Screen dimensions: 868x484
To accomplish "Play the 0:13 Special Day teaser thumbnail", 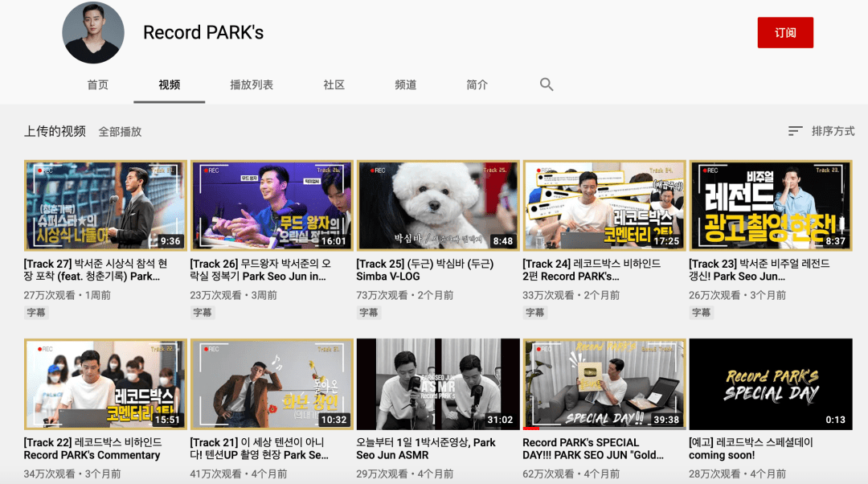I will tap(771, 384).
